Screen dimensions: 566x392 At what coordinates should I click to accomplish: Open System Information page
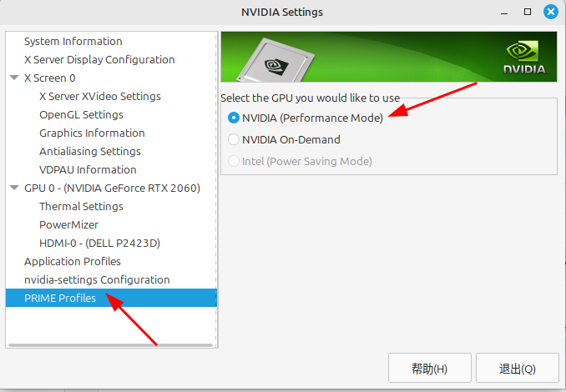click(73, 42)
